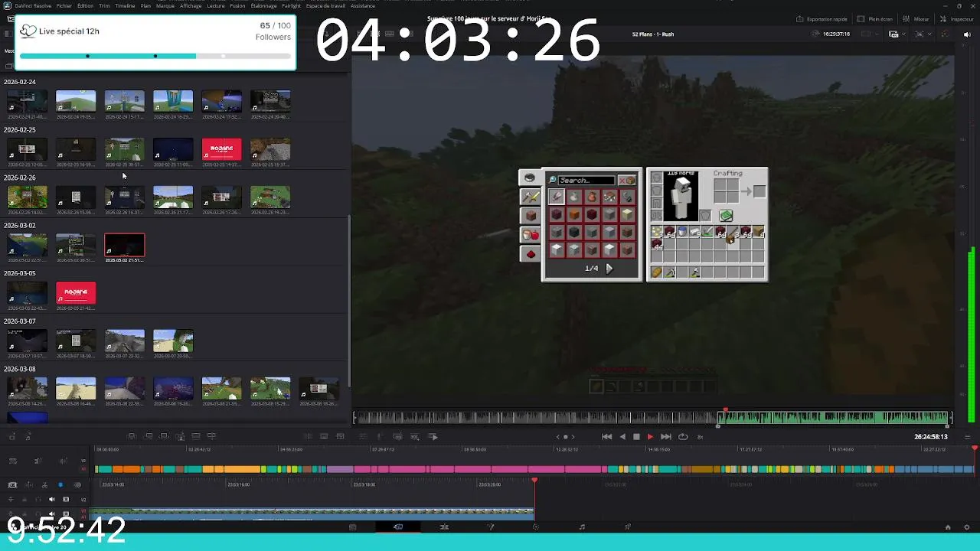Image resolution: width=980 pixels, height=551 pixels.
Task: Click the viewer jog audio waveform strip
Action: click(652, 418)
